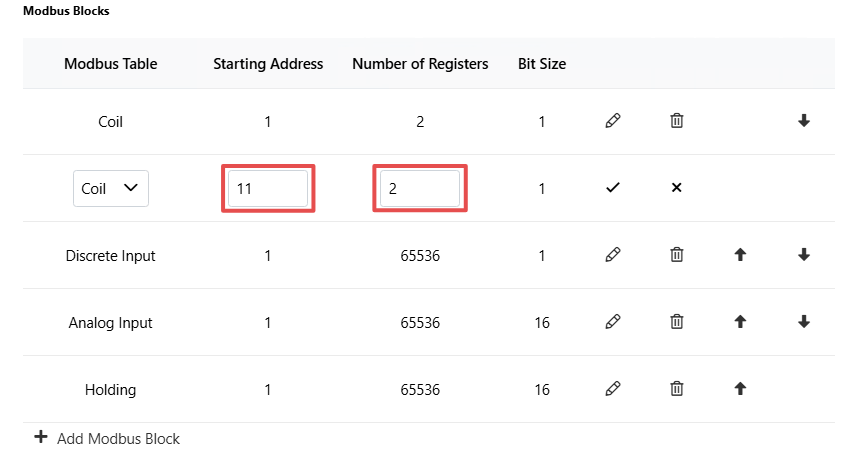852x459 pixels.
Task: Edit the Discrete Input block
Action: (613, 255)
